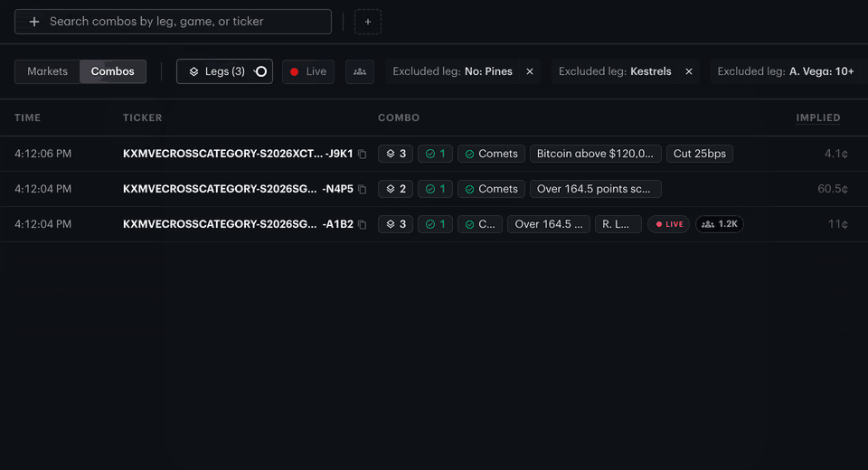
Task: Copy the ticker ending in -J9K1
Action: coord(362,154)
